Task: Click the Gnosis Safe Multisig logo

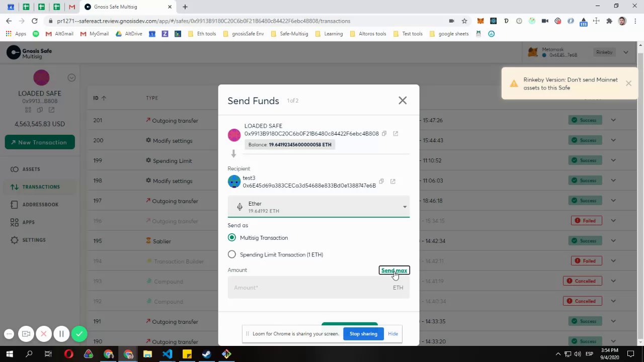Action: pos(29,53)
